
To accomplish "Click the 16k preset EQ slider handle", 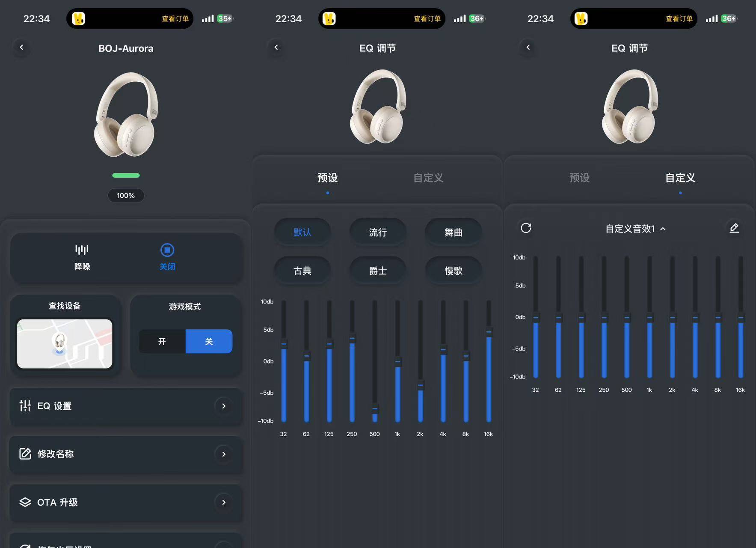I will (x=489, y=332).
